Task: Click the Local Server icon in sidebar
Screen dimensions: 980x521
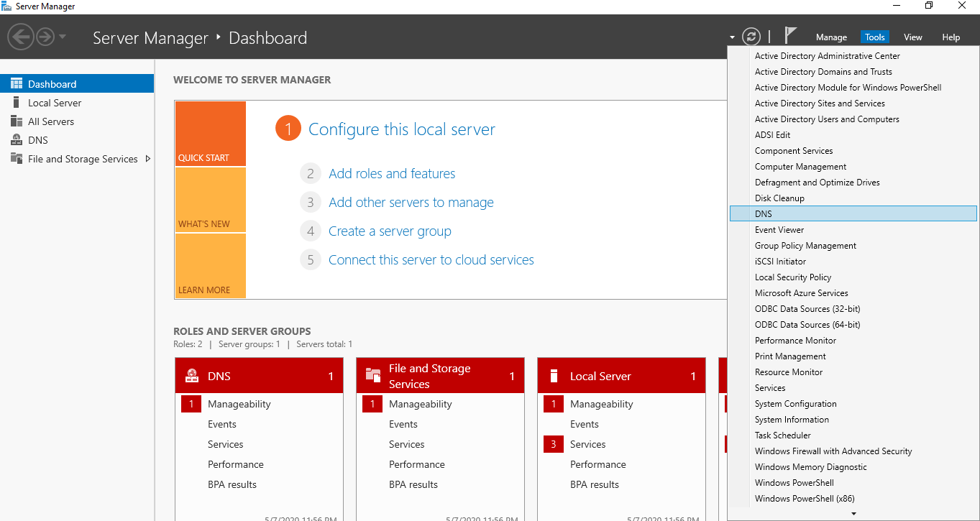Action: (x=17, y=103)
